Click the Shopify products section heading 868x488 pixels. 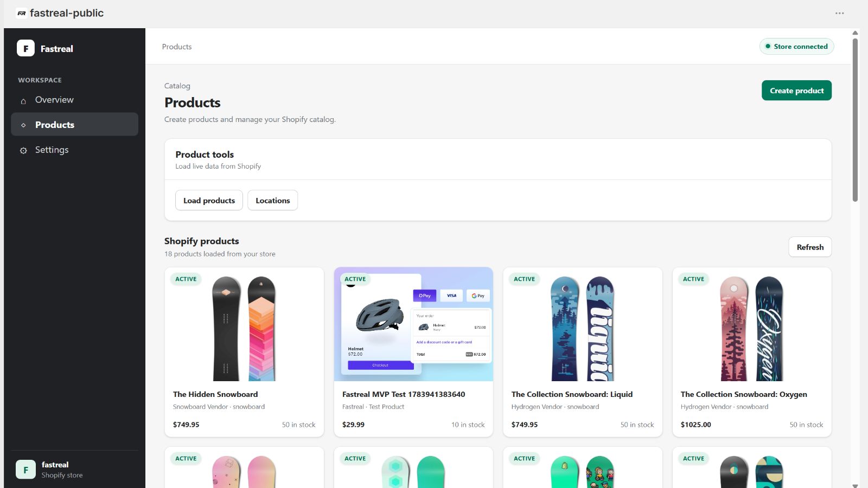tap(202, 241)
